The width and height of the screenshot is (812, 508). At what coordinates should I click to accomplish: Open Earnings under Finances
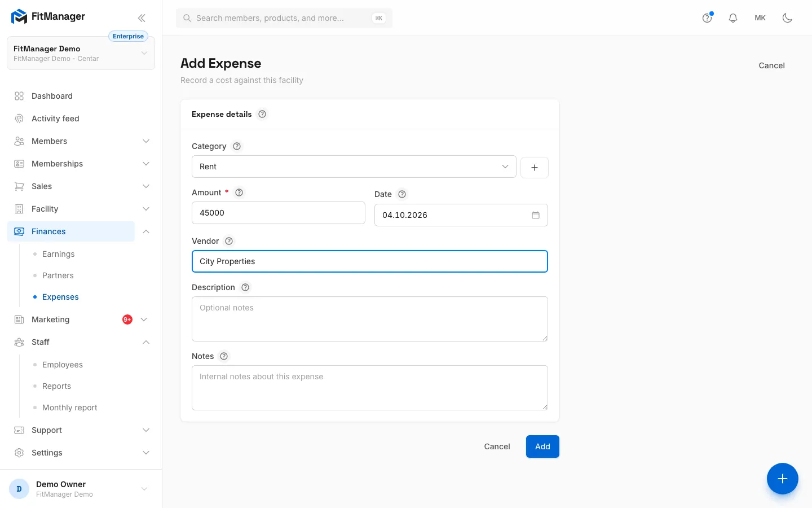(x=58, y=254)
